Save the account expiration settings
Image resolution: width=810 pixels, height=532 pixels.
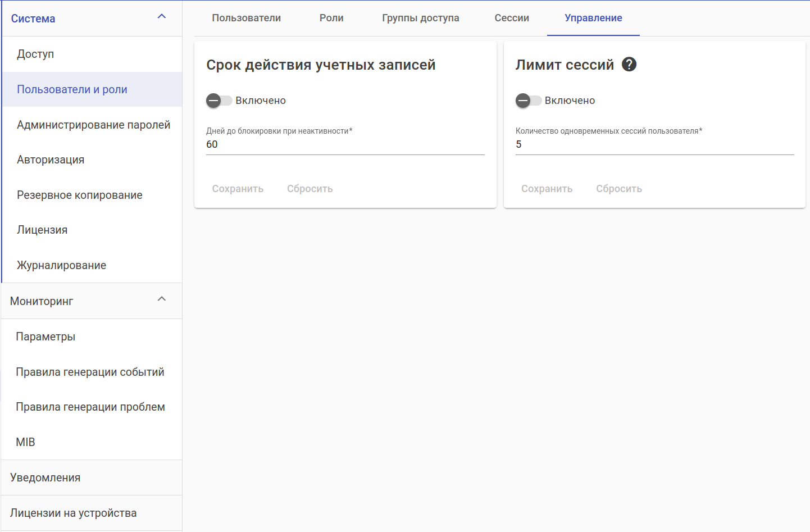(238, 189)
